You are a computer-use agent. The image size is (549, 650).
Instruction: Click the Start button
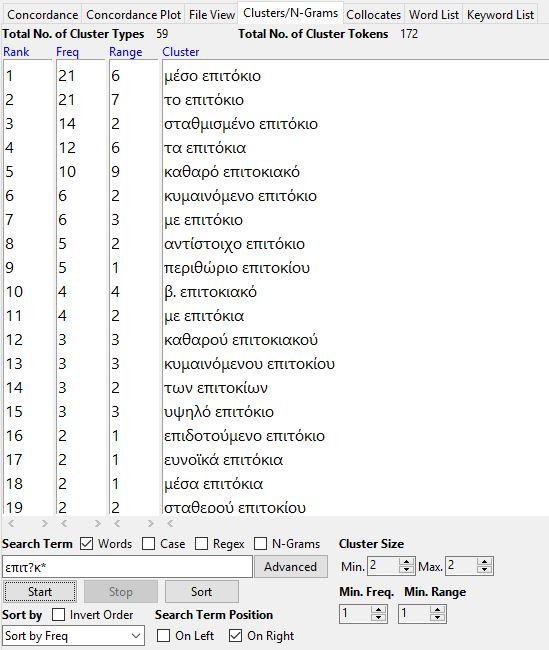(x=40, y=592)
